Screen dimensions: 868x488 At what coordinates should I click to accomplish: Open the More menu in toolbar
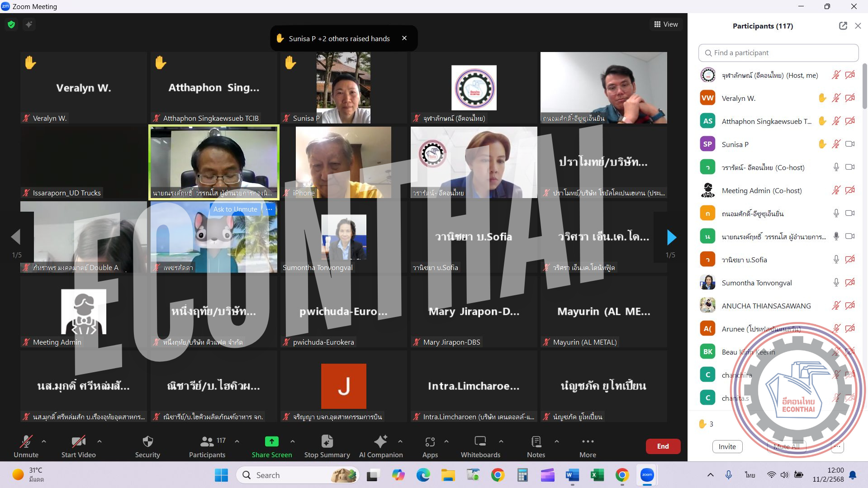(588, 442)
